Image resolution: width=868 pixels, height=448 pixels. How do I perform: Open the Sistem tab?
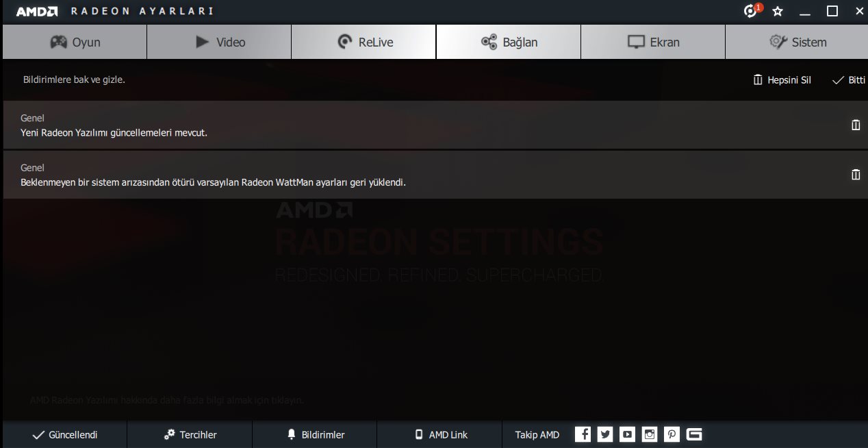pos(797,42)
